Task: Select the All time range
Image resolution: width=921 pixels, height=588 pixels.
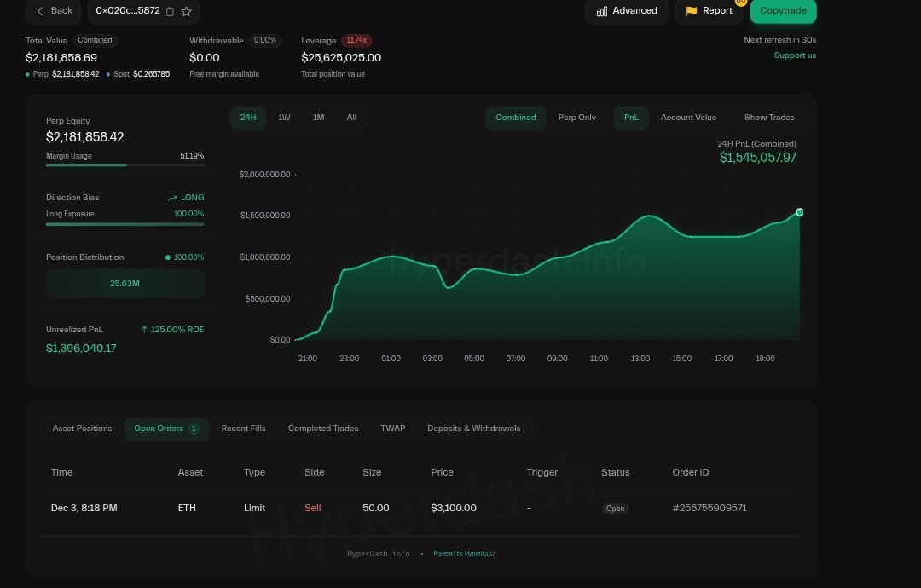Action: (351, 118)
